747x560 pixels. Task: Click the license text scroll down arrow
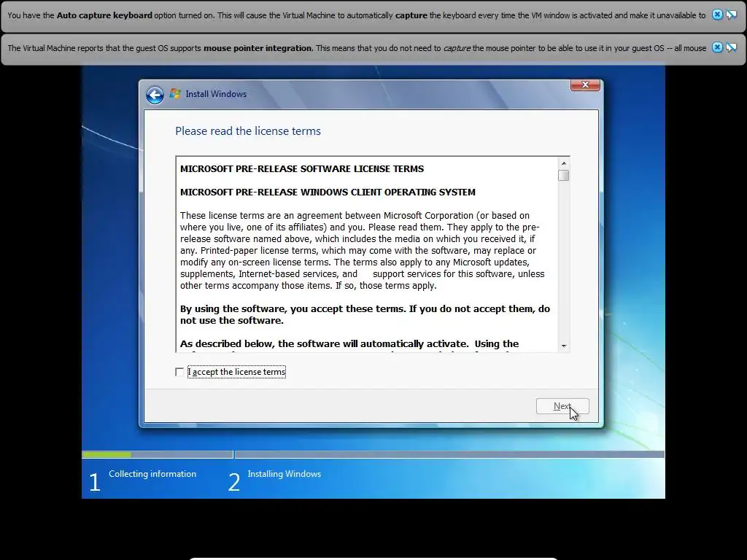point(564,346)
